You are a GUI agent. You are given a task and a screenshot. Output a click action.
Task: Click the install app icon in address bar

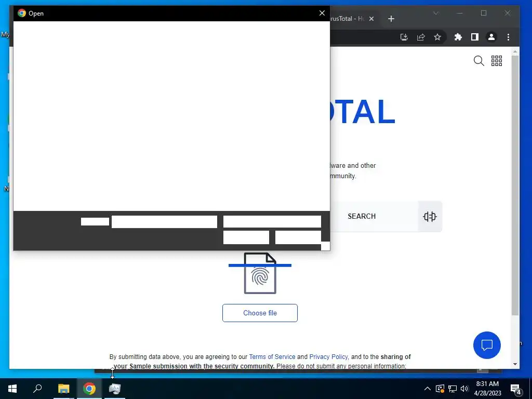[x=404, y=37]
